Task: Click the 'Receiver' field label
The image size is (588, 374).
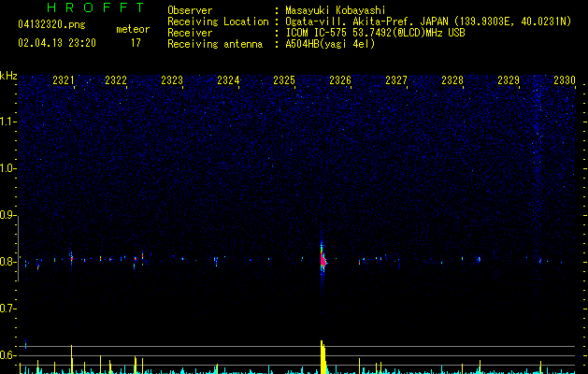Action: (190, 33)
